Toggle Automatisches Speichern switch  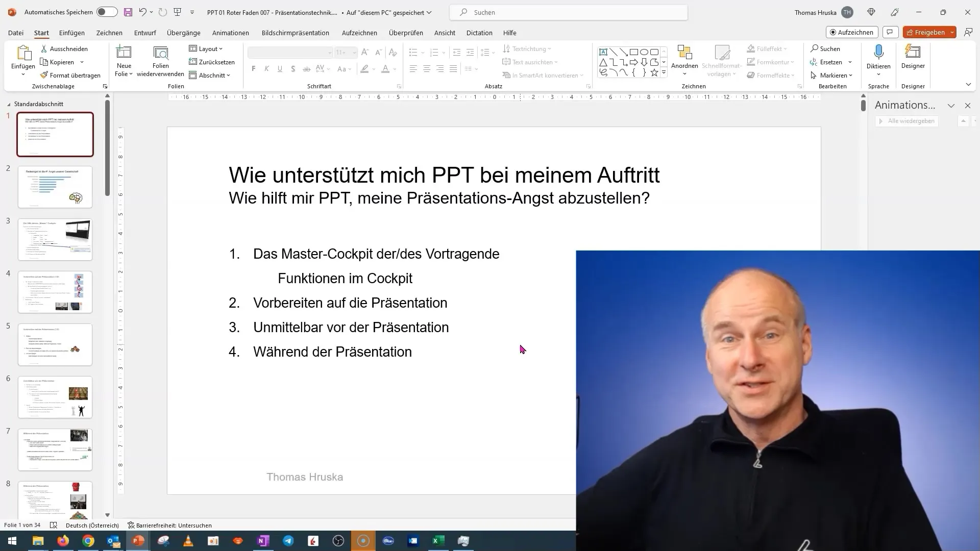pos(107,12)
